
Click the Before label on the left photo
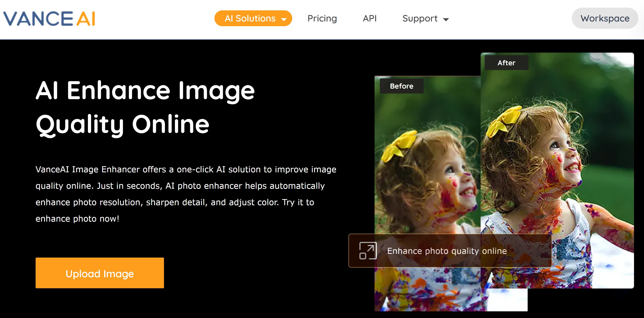[402, 86]
